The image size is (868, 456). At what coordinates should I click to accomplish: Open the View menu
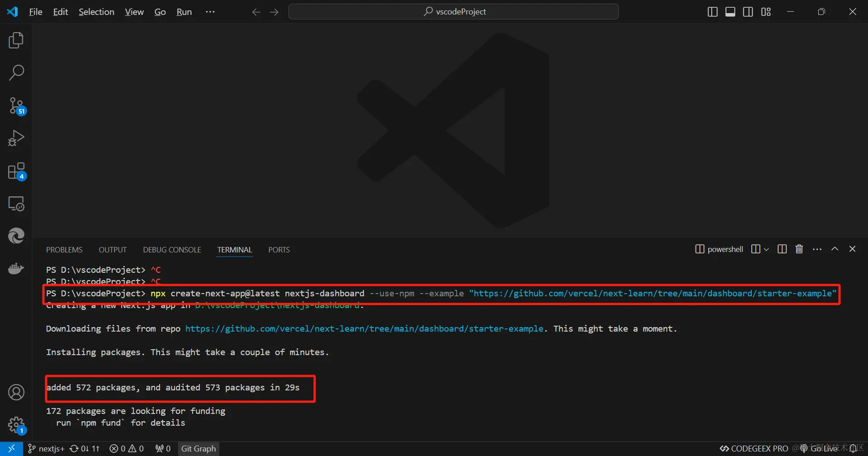point(134,12)
